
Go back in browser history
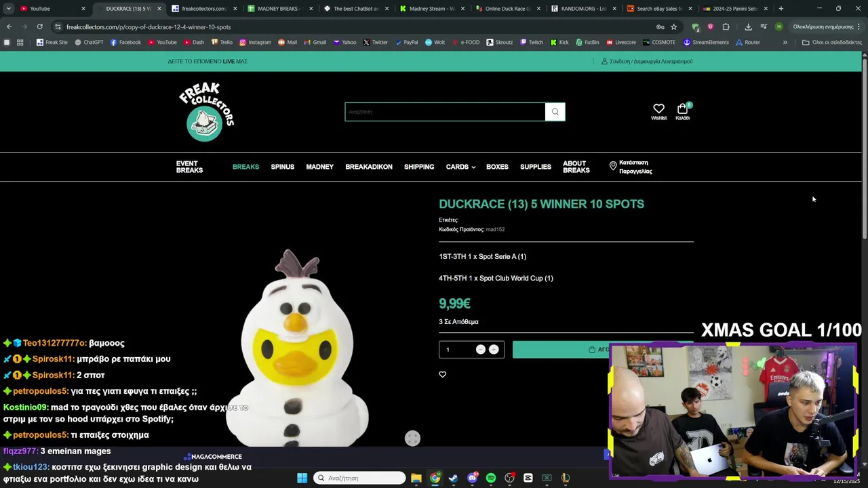click(x=9, y=26)
